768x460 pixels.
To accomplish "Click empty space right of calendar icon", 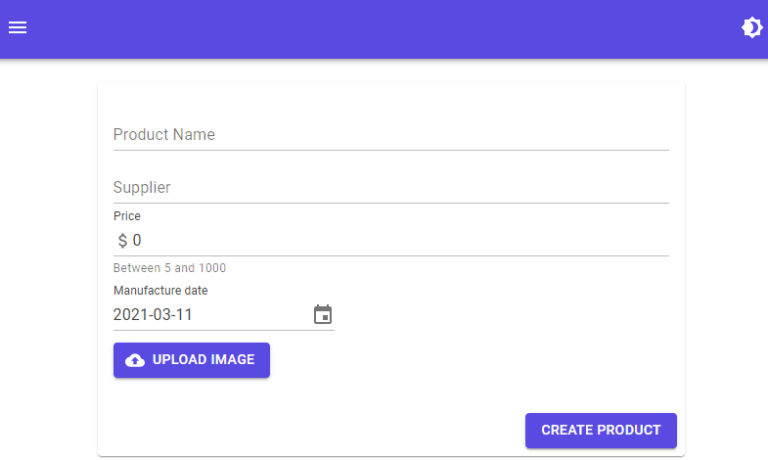I will tap(500, 315).
